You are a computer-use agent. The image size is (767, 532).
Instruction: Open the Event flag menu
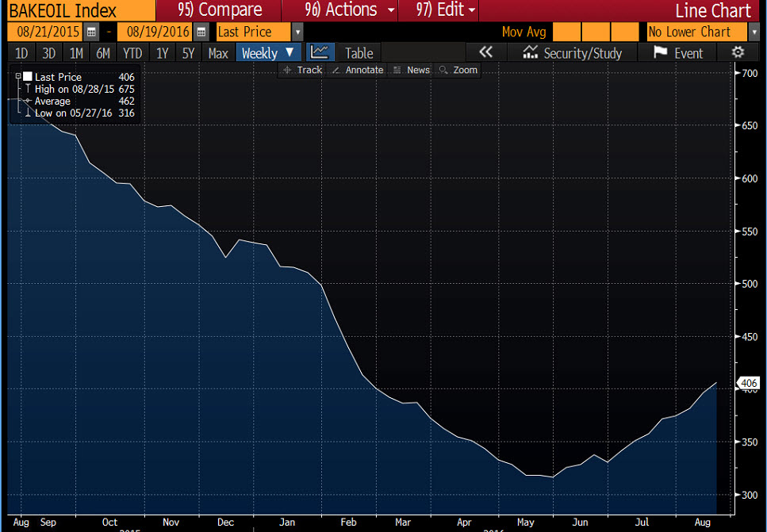pos(678,52)
